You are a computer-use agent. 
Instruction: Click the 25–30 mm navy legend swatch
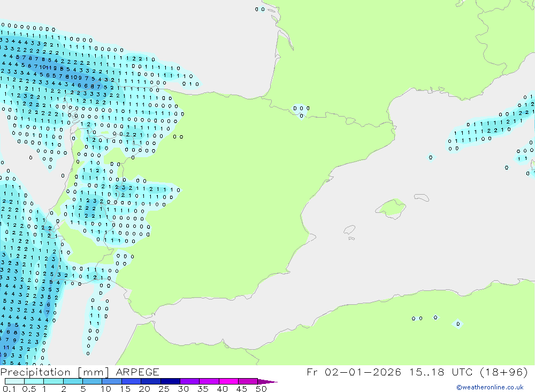coord(170,381)
